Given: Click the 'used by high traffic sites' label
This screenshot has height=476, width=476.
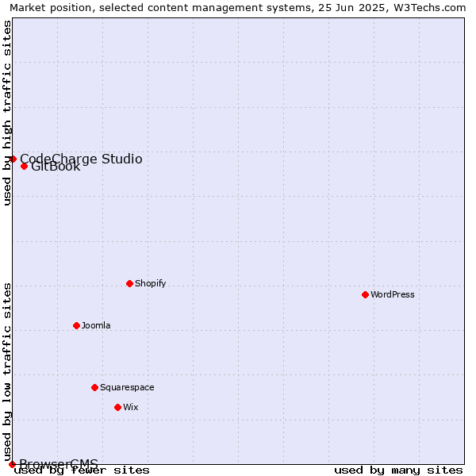Looking at the screenshot, I should point(7,113).
